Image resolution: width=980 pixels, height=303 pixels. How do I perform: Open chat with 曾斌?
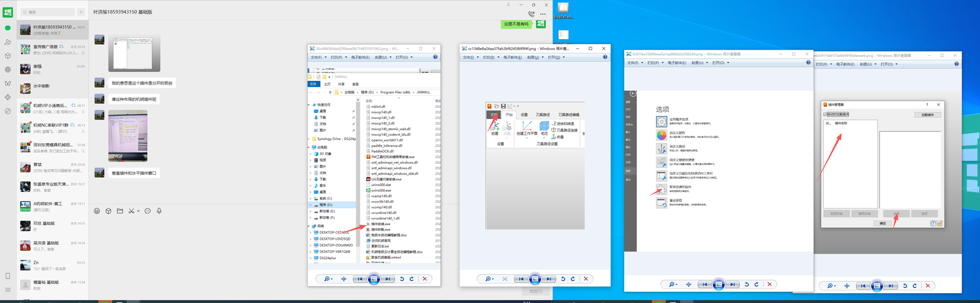pos(53,167)
